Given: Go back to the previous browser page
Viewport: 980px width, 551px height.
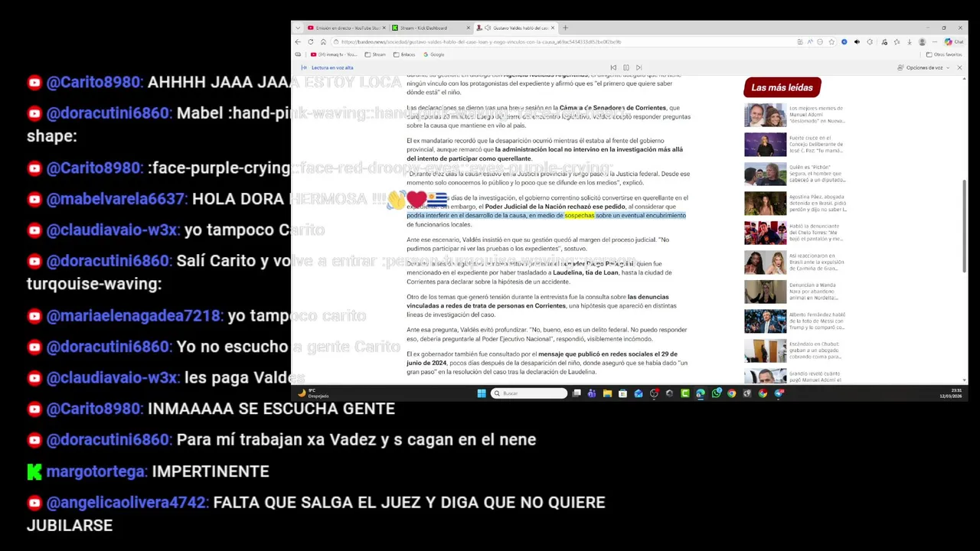Looking at the screenshot, I should (297, 42).
